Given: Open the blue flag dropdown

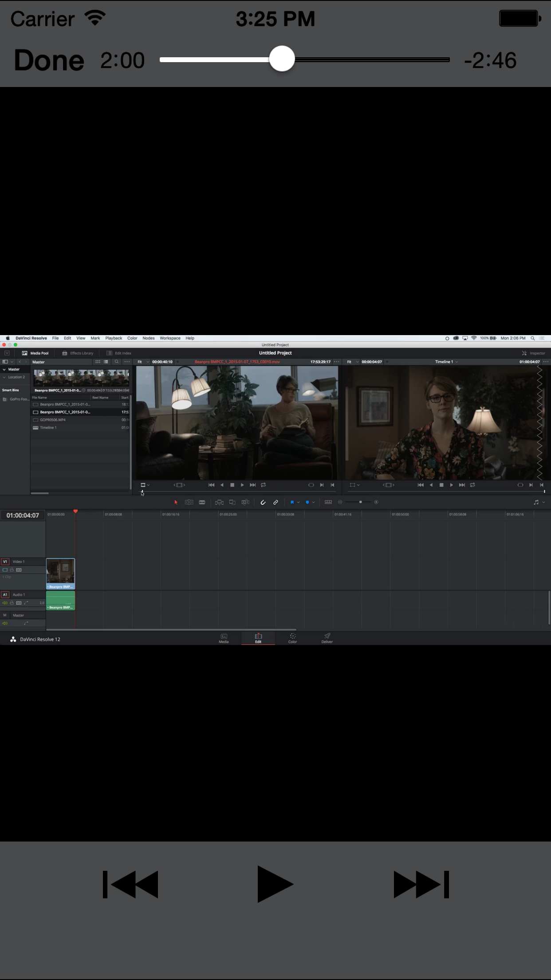Looking at the screenshot, I should pos(298,502).
